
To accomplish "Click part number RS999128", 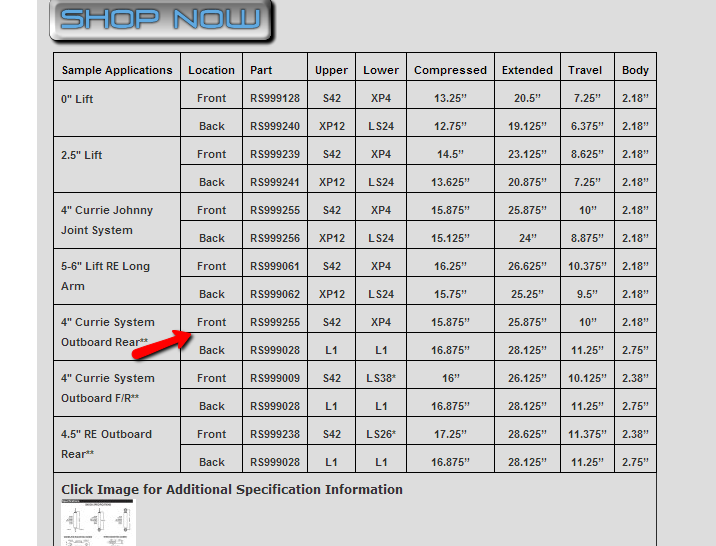I will [x=275, y=98].
